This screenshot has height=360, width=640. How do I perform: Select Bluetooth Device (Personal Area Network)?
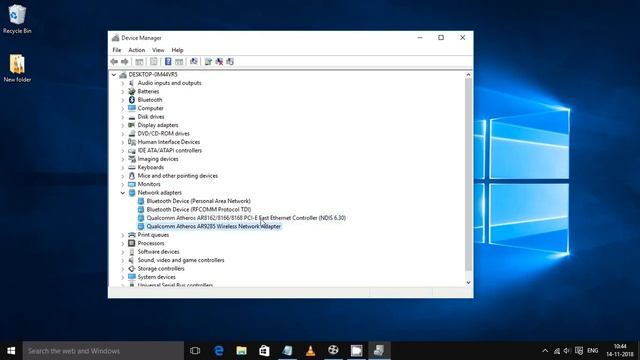198,201
